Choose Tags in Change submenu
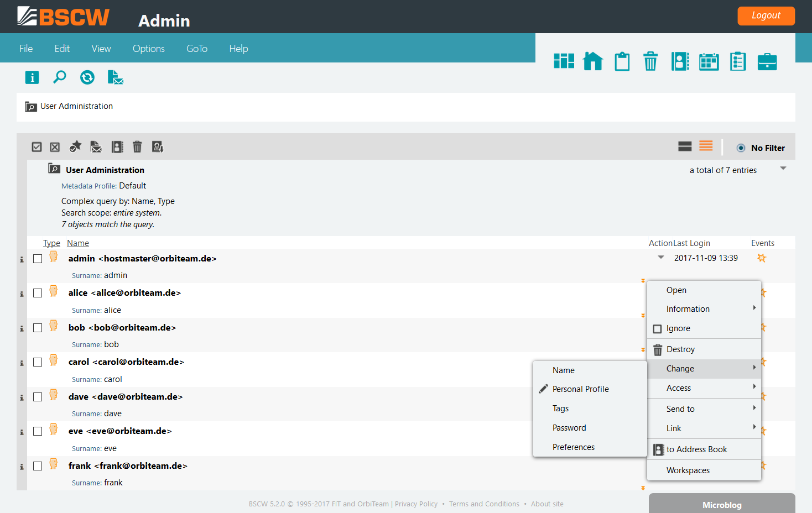 (590, 409)
